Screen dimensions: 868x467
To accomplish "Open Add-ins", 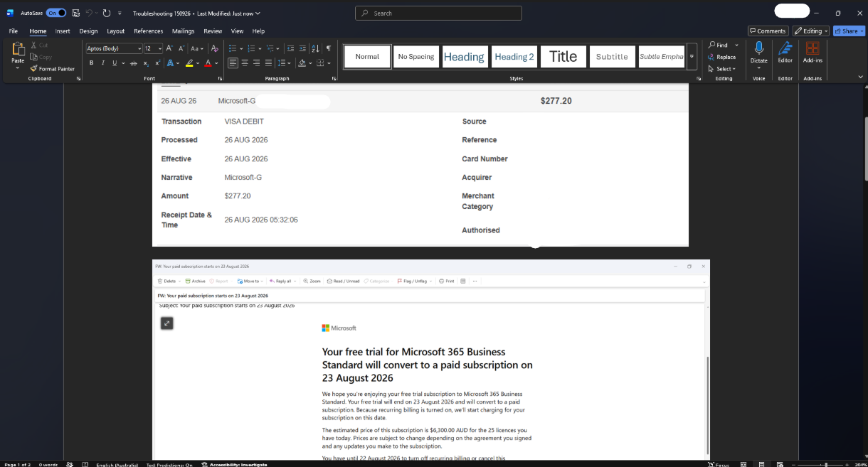I will [813, 53].
